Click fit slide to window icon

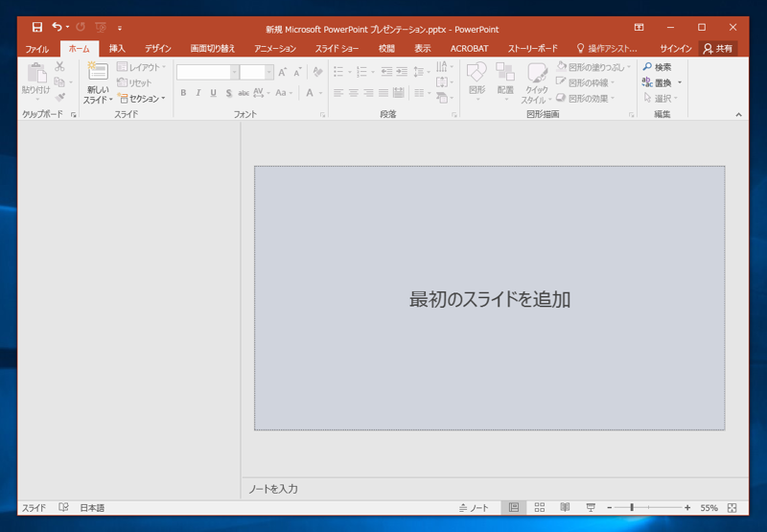(x=732, y=508)
